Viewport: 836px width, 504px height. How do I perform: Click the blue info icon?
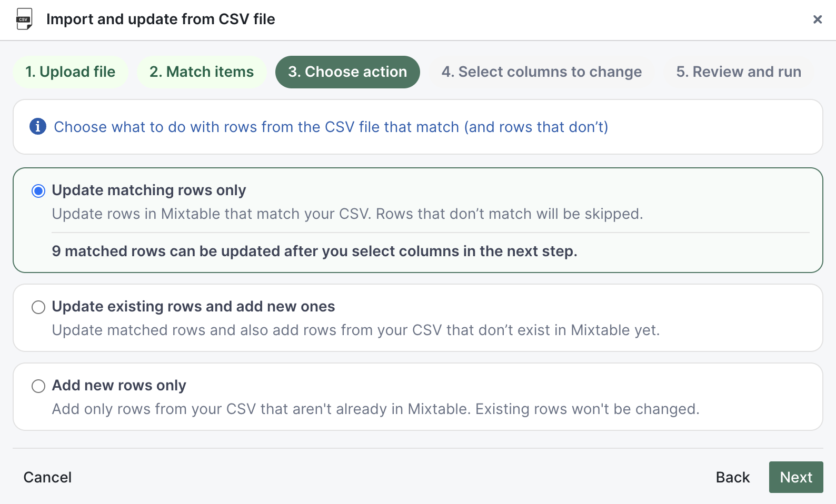click(37, 127)
